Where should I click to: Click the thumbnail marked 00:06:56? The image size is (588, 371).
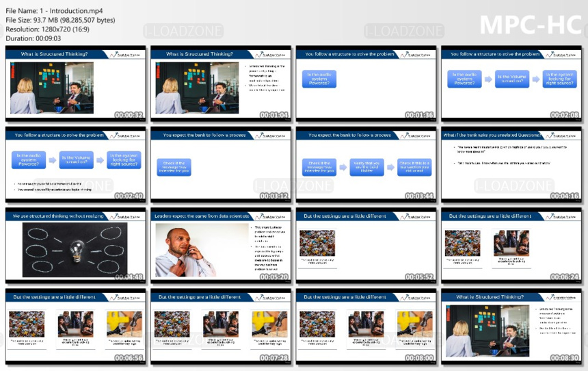75,327
